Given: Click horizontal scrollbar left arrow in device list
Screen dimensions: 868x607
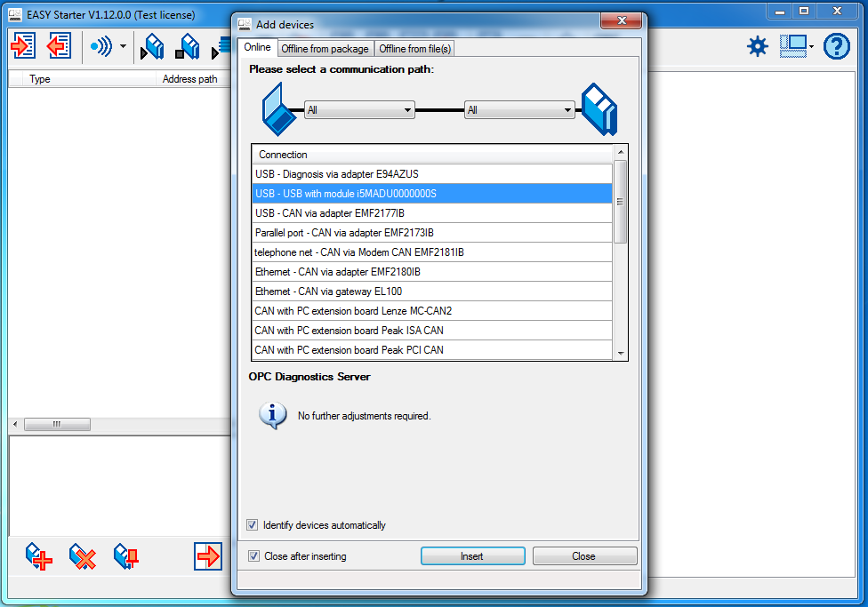Looking at the screenshot, I should tap(15, 425).
